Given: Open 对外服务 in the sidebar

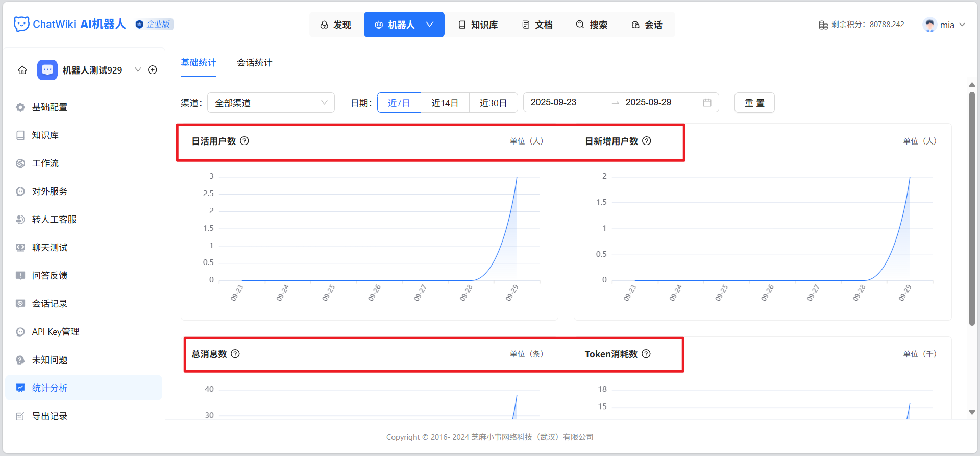Looking at the screenshot, I should pyautogui.click(x=84, y=191).
